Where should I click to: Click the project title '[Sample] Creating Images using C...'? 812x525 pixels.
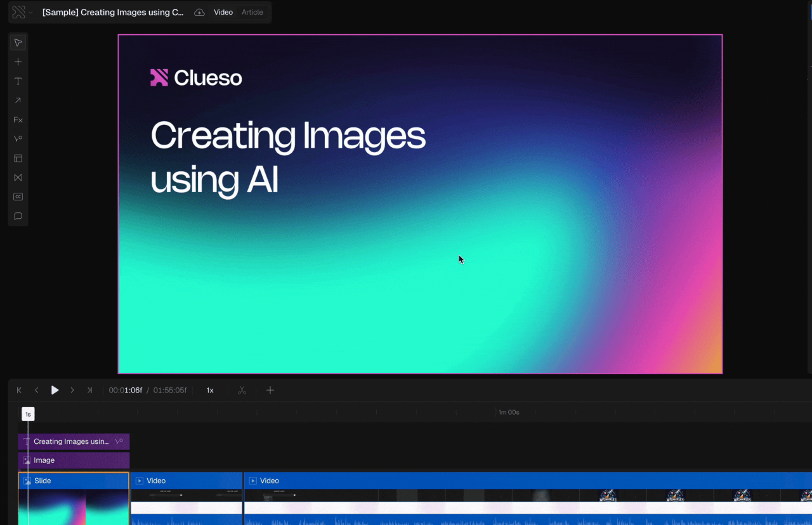(113, 12)
